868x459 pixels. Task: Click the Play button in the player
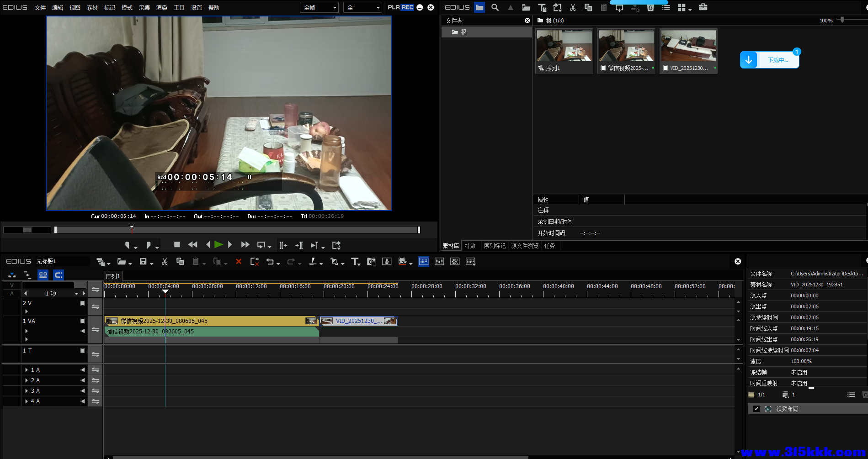pyautogui.click(x=218, y=245)
